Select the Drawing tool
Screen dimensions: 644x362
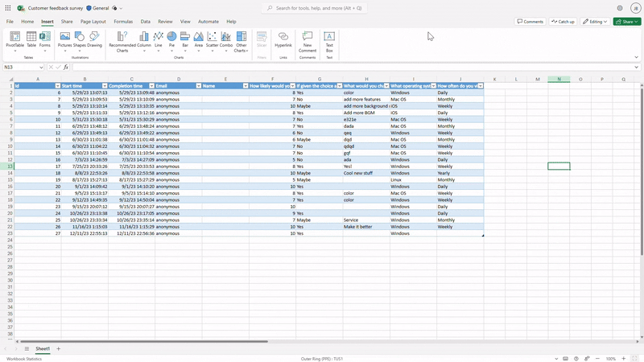point(94,41)
